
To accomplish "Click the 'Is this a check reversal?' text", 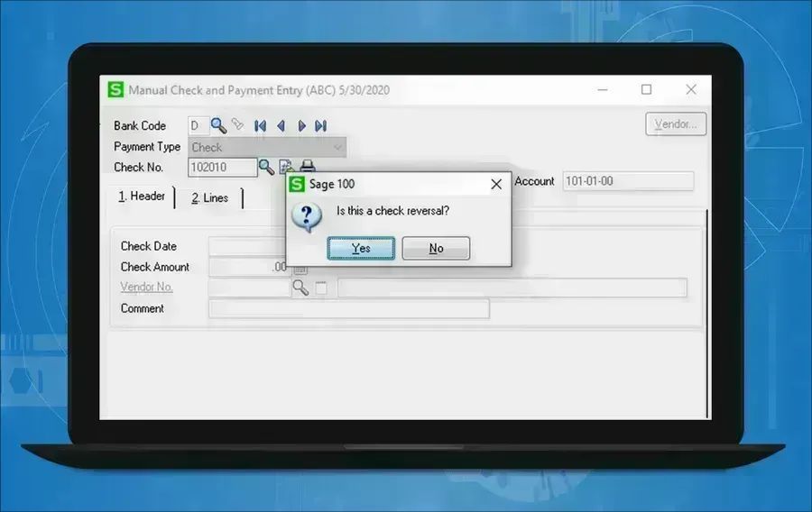I will [393, 211].
